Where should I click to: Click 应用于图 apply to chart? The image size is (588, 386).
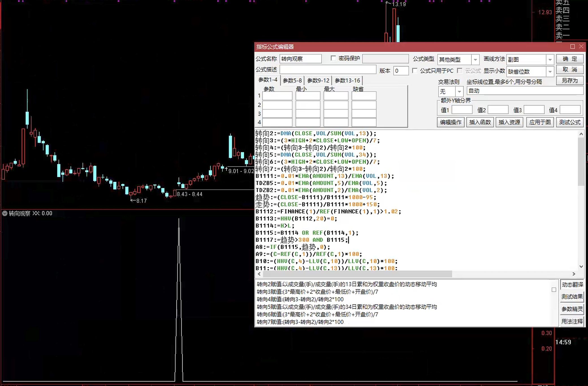coord(540,122)
